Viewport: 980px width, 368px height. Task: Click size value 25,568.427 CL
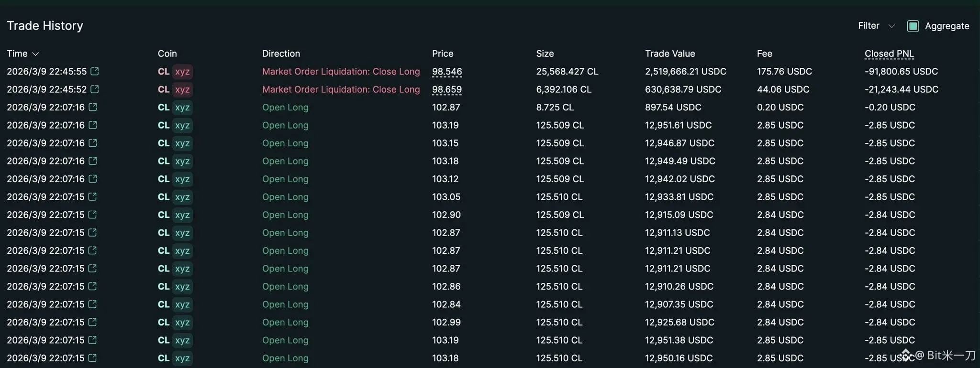(567, 71)
